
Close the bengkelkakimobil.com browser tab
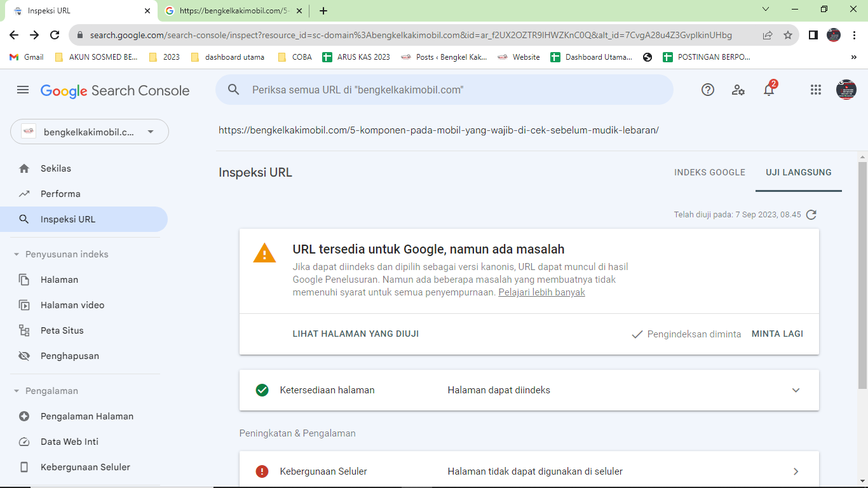pos(299,11)
